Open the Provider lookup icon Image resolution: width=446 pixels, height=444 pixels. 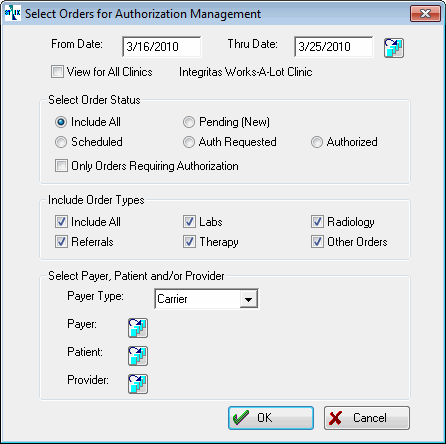(x=138, y=384)
